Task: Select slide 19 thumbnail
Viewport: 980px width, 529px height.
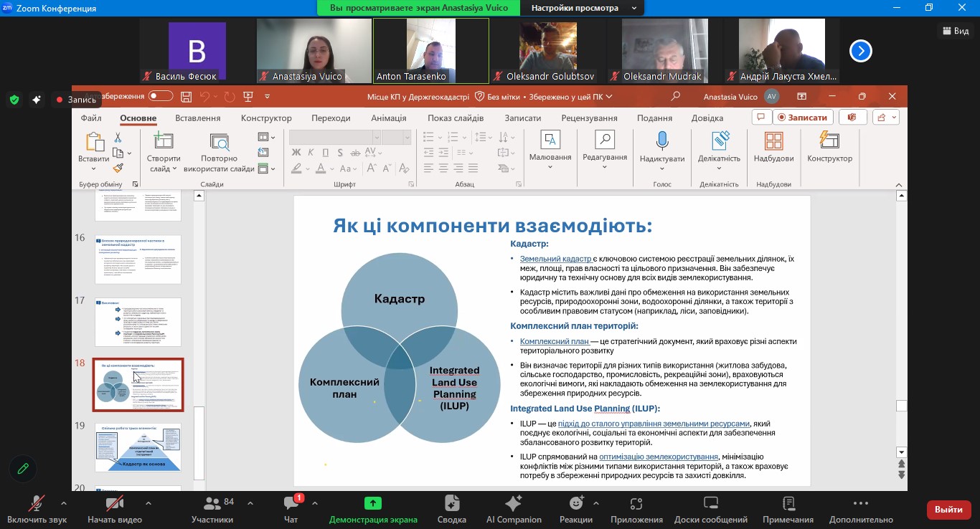Action: click(x=138, y=447)
